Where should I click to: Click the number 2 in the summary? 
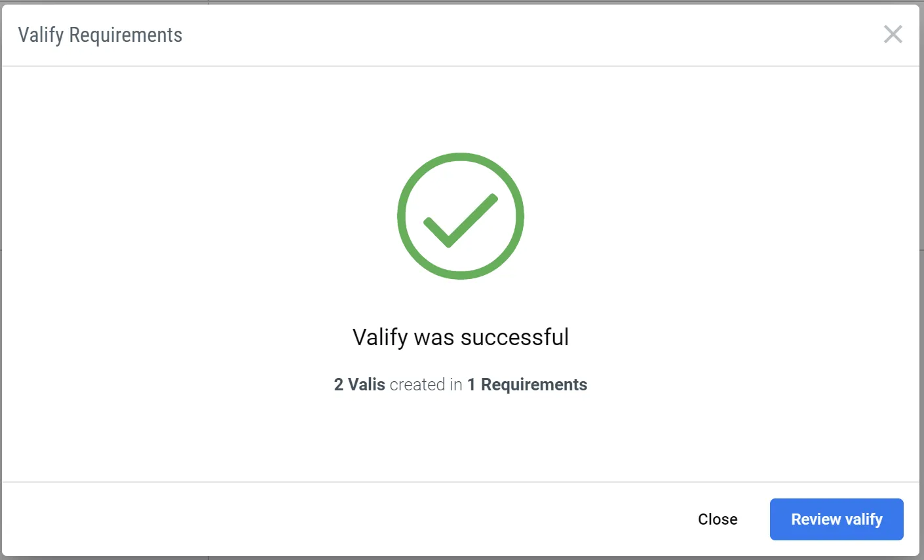(339, 384)
